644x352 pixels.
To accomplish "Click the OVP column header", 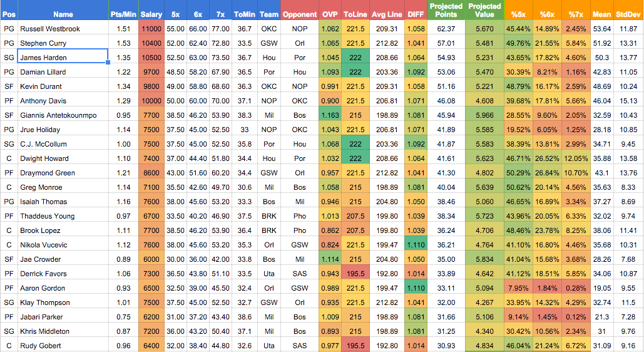I will (329, 14).
